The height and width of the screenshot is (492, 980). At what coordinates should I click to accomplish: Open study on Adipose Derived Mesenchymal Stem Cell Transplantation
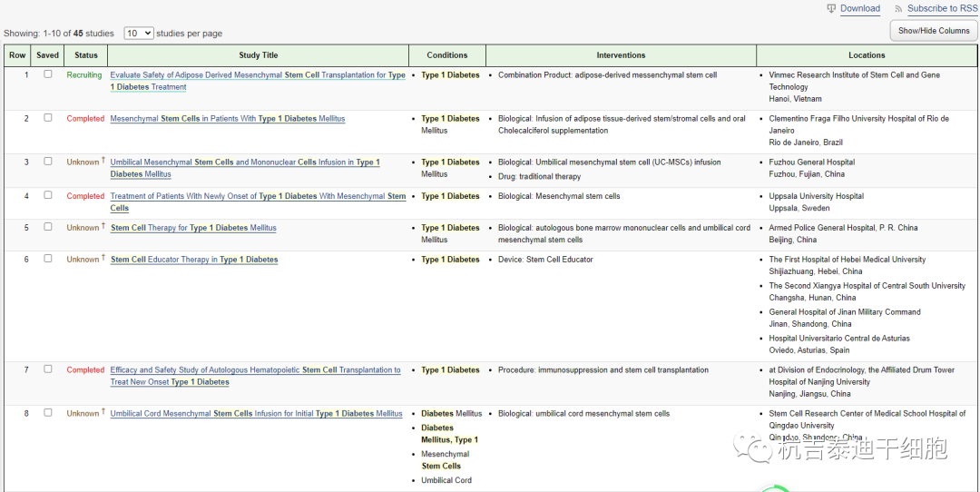258,82
